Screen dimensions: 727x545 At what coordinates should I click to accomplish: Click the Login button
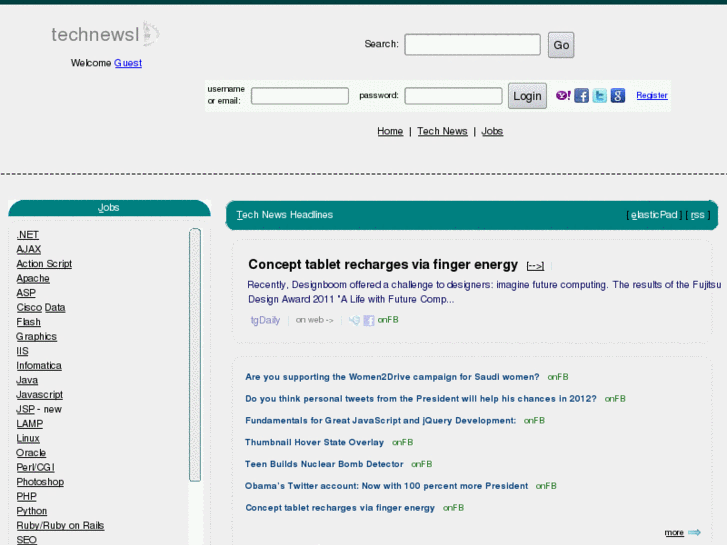pos(527,96)
